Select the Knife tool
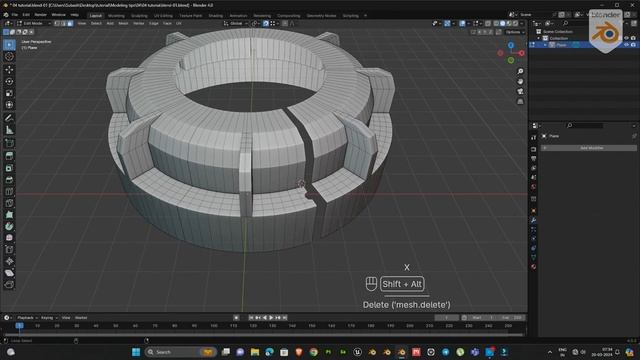The image size is (640, 360). [x=9, y=203]
